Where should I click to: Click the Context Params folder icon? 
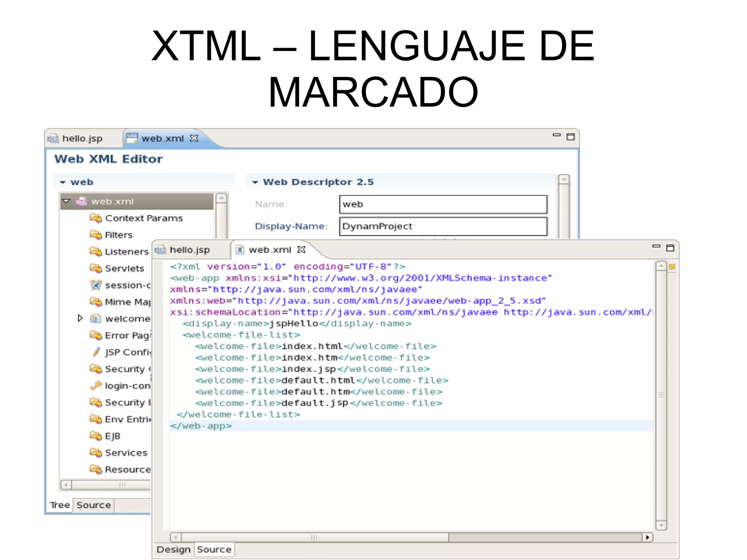[96, 218]
